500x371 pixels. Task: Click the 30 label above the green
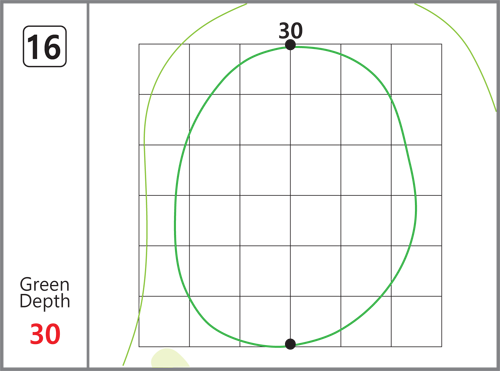tap(291, 31)
